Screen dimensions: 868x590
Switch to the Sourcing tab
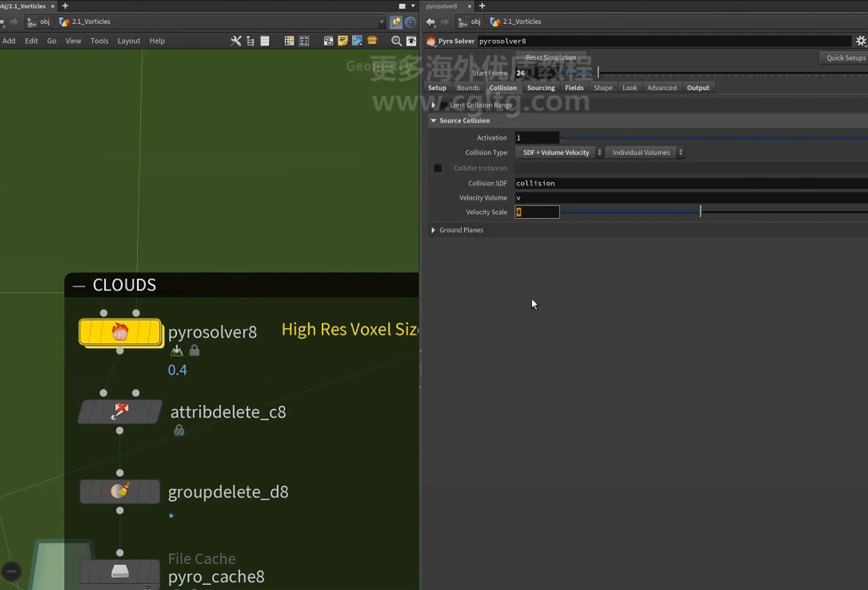pyautogui.click(x=541, y=88)
